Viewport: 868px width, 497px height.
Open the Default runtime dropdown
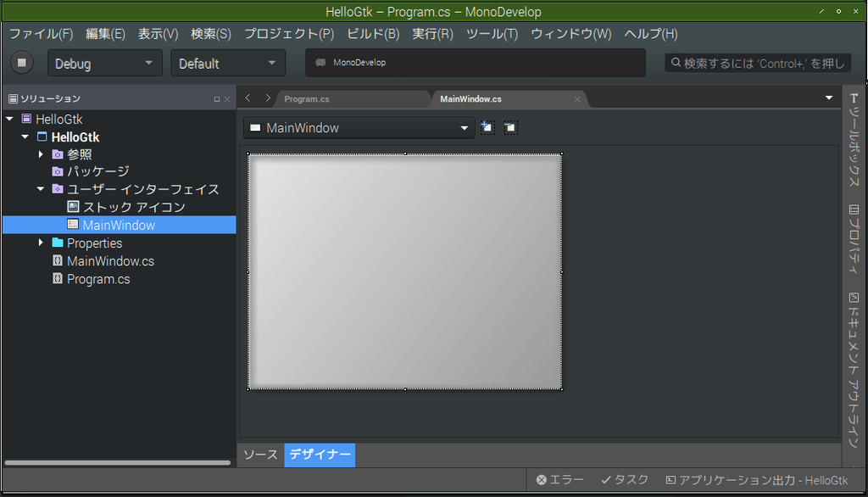click(228, 63)
